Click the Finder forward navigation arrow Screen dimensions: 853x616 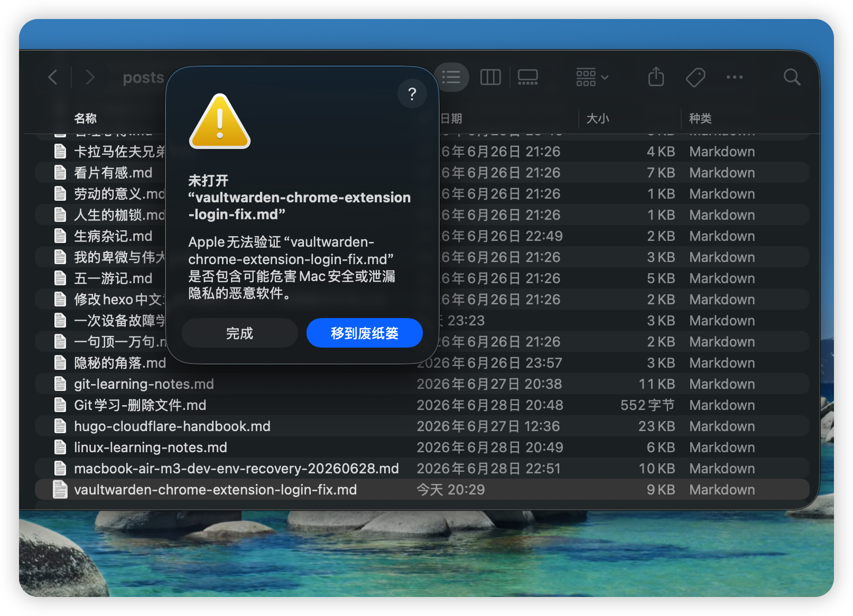[x=90, y=78]
